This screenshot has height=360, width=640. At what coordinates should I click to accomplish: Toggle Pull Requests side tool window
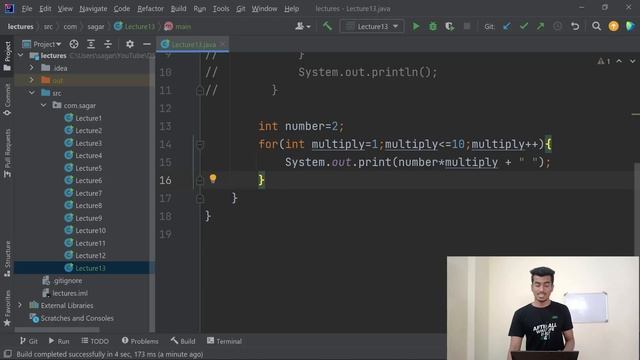click(7, 153)
